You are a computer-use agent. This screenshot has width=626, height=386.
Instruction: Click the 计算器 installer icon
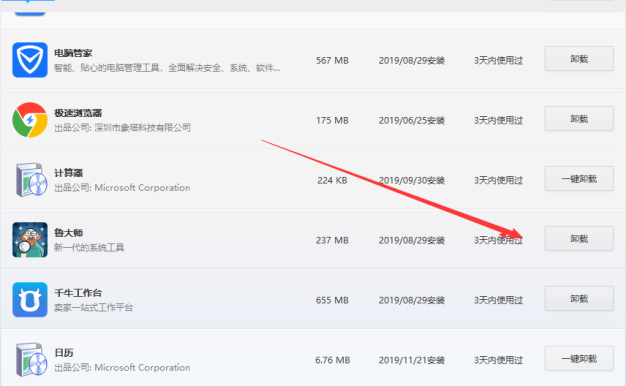click(x=31, y=180)
